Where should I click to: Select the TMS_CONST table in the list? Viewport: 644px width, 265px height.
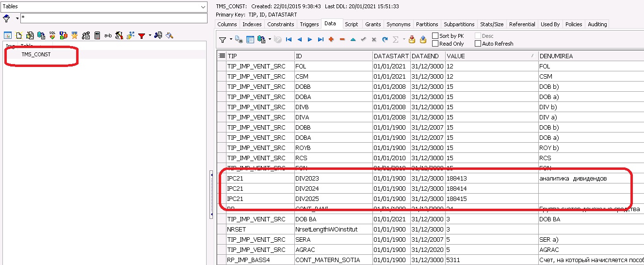click(36, 54)
